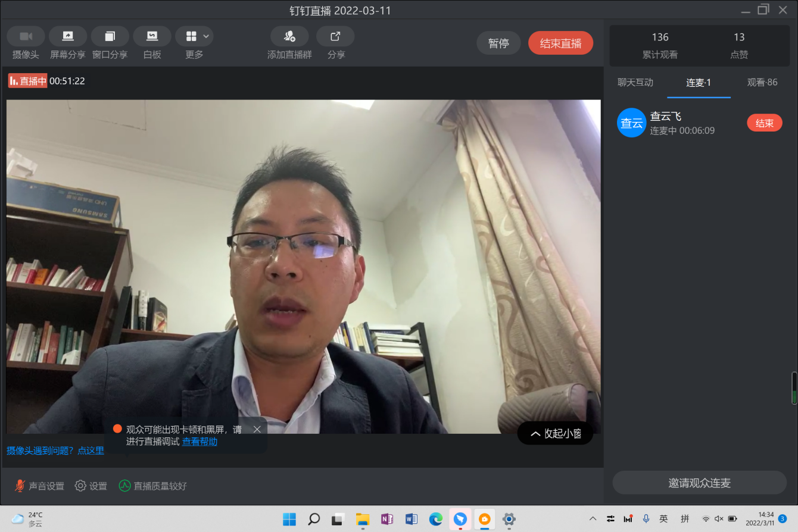Viewport: 798px width, 532px height.
Task: Invite audience to link mic (邀请观众连麦)
Action: [699, 483]
